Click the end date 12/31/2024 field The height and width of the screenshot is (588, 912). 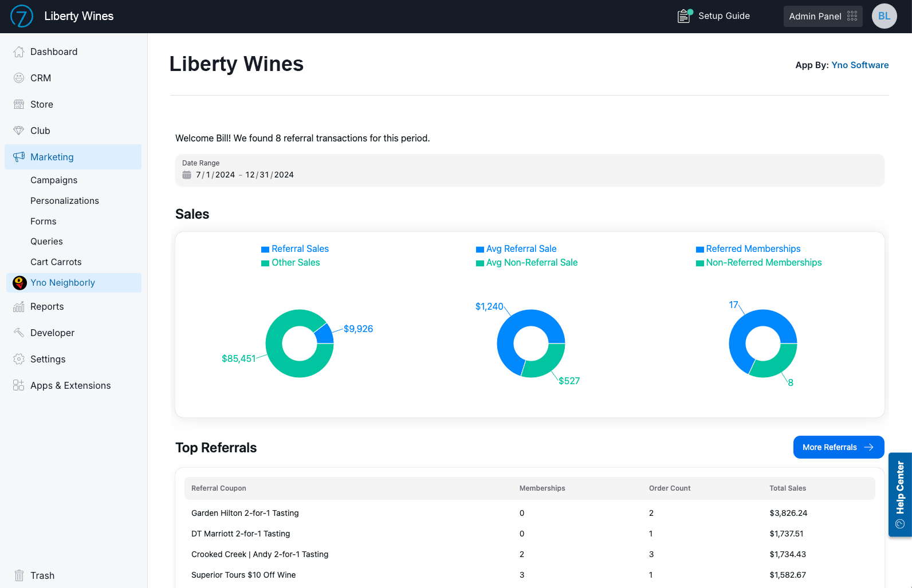(270, 175)
